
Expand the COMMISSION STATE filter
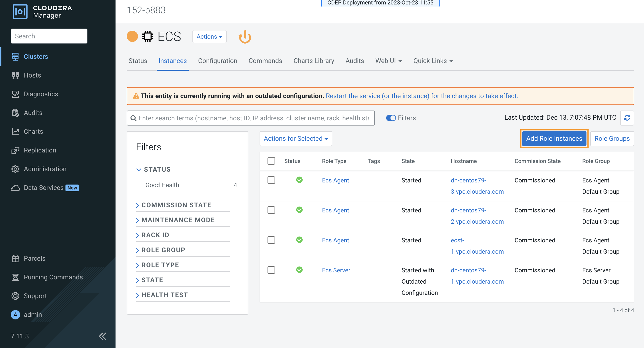[x=176, y=205]
